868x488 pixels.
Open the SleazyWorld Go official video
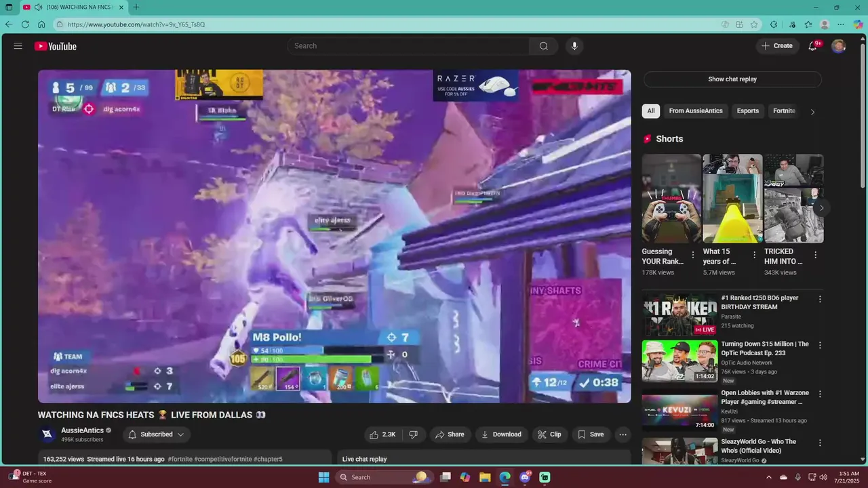[679, 451]
